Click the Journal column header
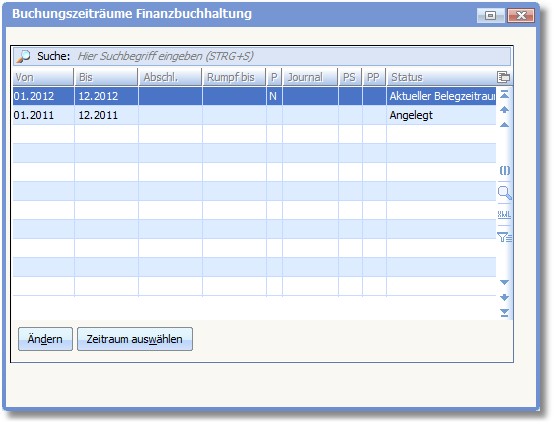 click(x=310, y=77)
